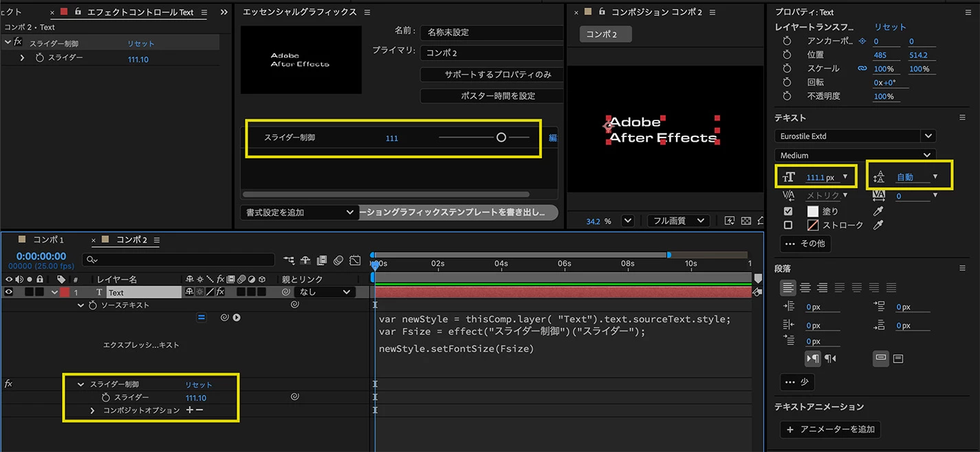The image size is (980, 452).
Task: Select single-line composer icon
Action: pyautogui.click(x=881, y=358)
